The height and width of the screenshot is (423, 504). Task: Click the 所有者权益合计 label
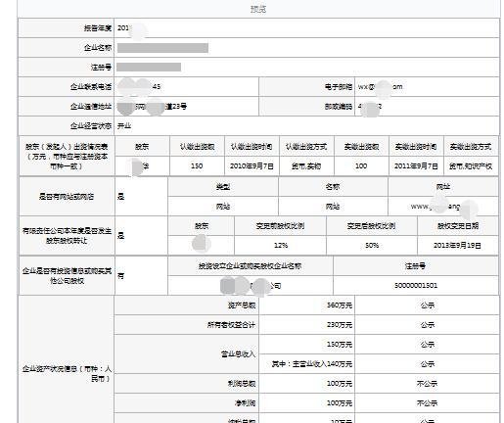tap(231, 325)
